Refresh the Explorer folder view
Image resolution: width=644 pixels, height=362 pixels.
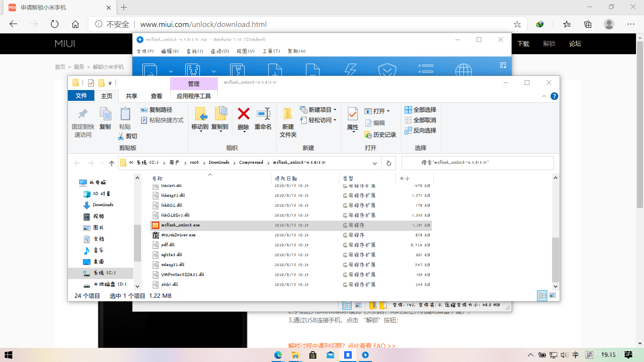click(388, 163)
